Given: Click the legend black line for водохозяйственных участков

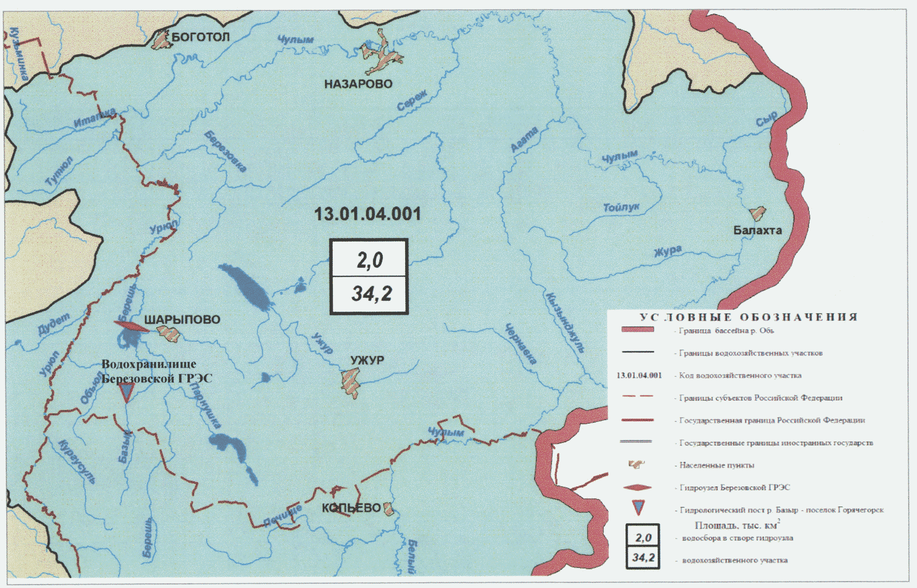Looking at the screenshot, I should (637, 352).
